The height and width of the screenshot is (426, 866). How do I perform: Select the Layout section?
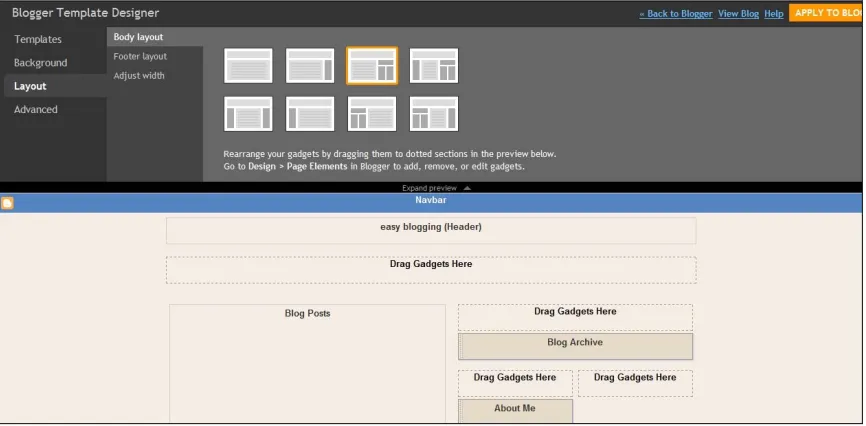55,86
